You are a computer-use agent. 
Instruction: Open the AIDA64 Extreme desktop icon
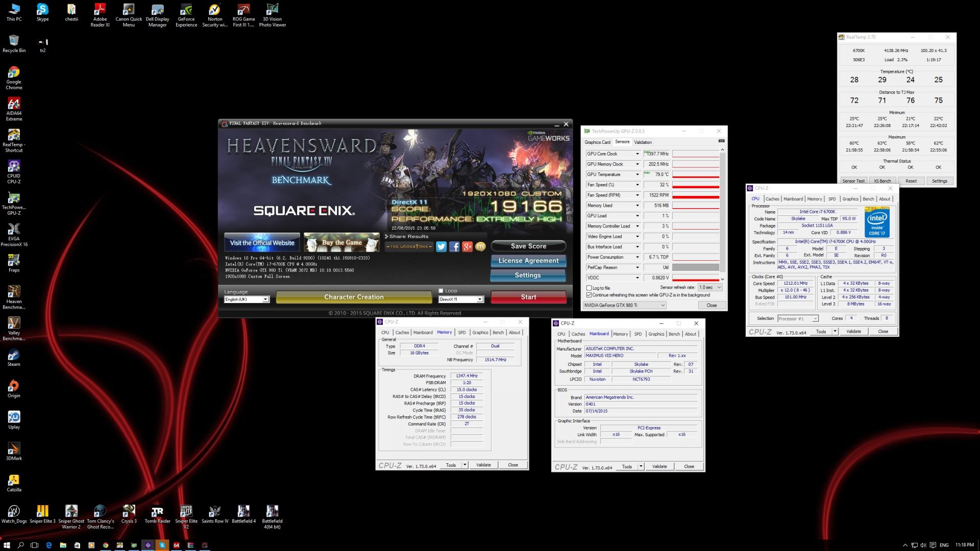coord(14,109)
